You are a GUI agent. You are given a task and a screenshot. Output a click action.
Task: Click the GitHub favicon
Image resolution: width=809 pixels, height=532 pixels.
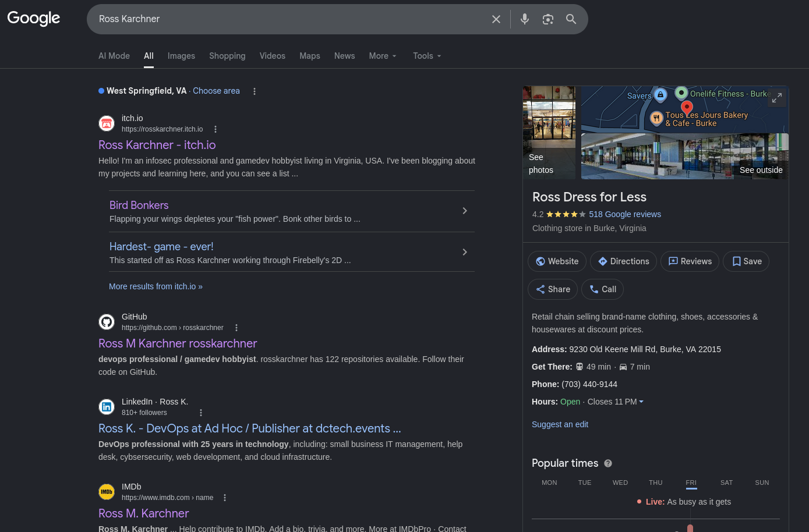pyautogui.click(x=107, y=322)
